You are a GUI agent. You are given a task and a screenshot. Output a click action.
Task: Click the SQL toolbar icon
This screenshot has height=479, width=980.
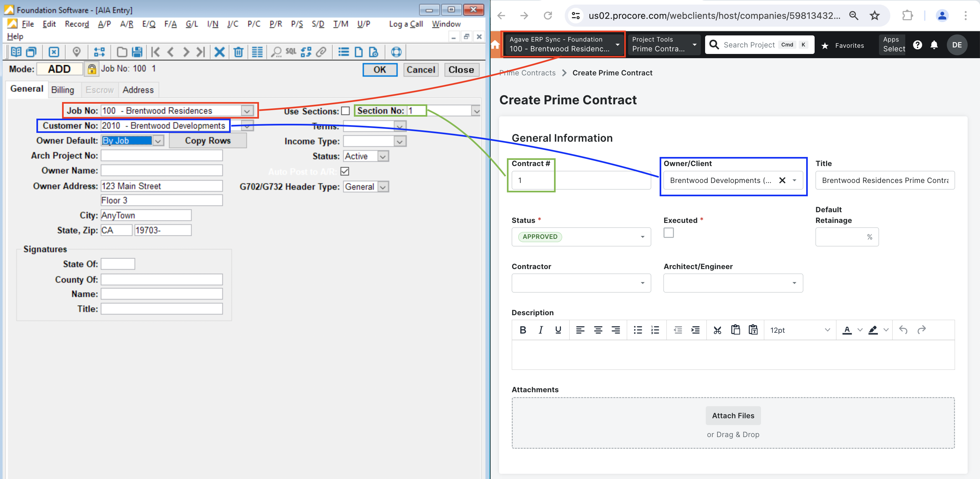291,51
